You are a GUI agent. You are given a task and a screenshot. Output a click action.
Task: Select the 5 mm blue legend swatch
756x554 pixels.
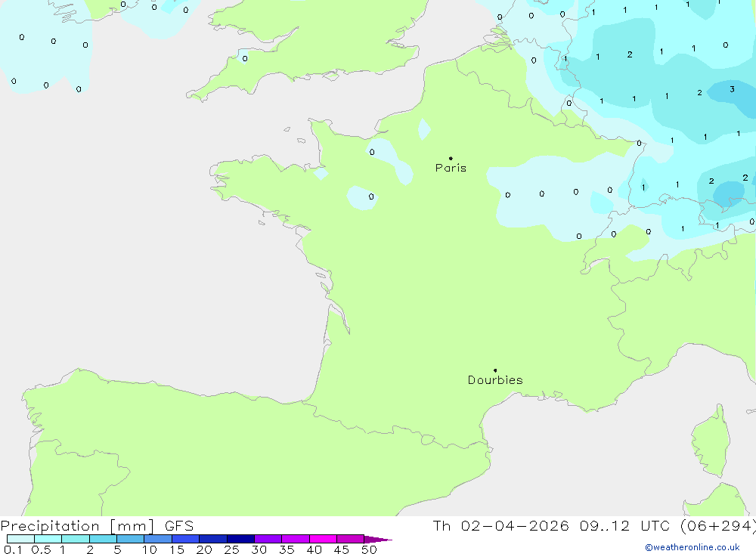point(130,539)
